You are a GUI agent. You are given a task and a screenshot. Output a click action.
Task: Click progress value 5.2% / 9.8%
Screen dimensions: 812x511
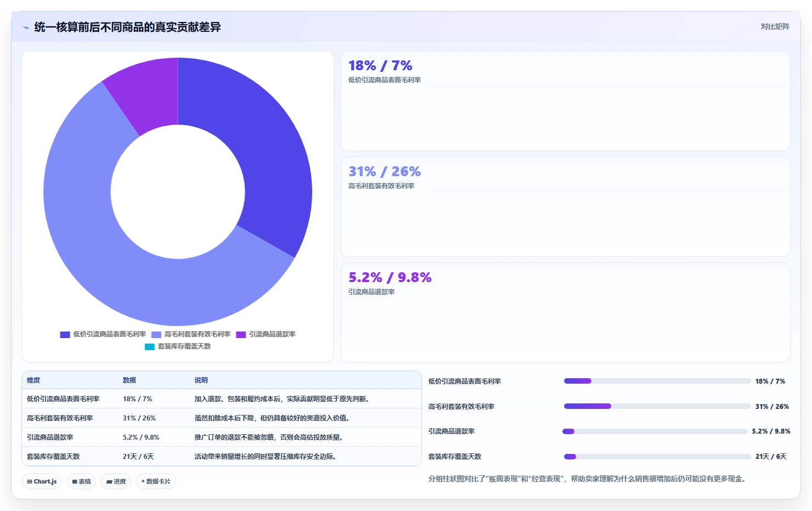pyautogui.click(x=771, y=431)
